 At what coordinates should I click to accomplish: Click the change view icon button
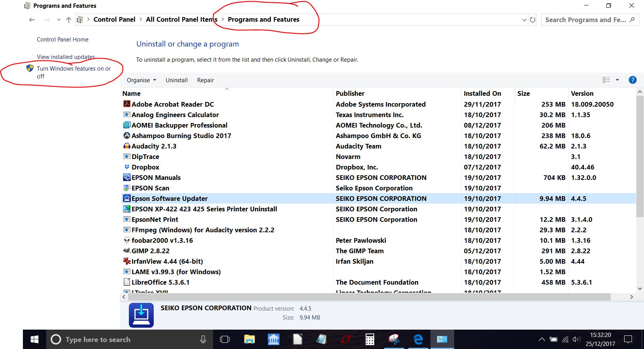pos(606,80)
